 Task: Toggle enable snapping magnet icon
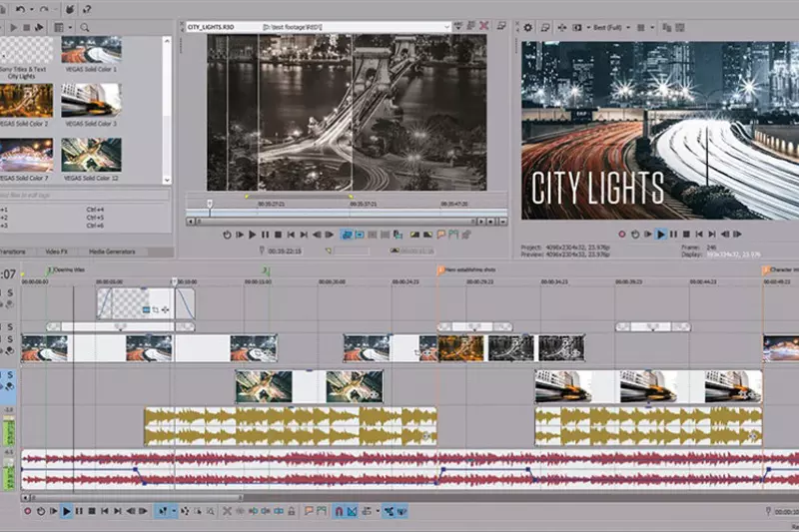coord(339,511)
